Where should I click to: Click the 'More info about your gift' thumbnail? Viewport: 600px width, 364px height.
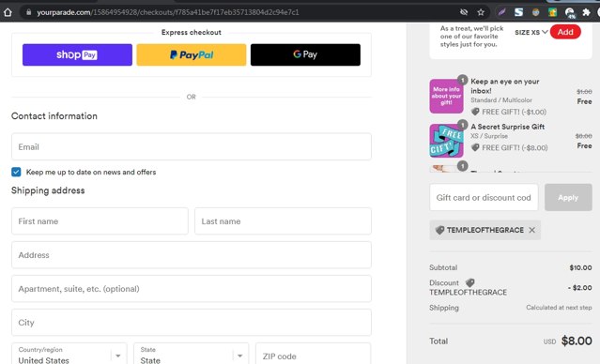447,96
